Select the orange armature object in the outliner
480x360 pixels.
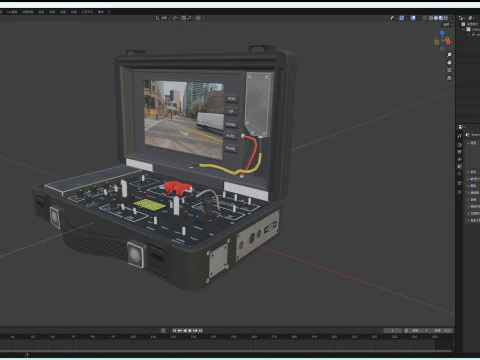point(474,34)
